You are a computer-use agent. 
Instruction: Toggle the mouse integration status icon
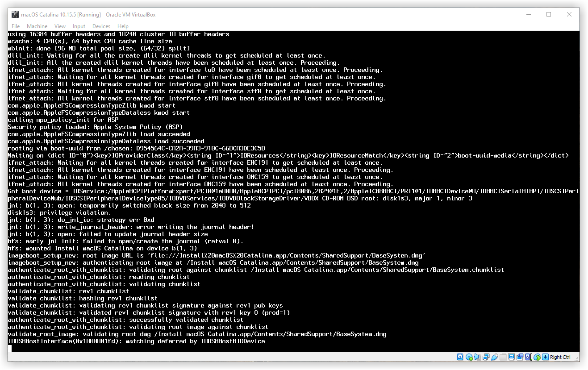[x=537, y=357]
